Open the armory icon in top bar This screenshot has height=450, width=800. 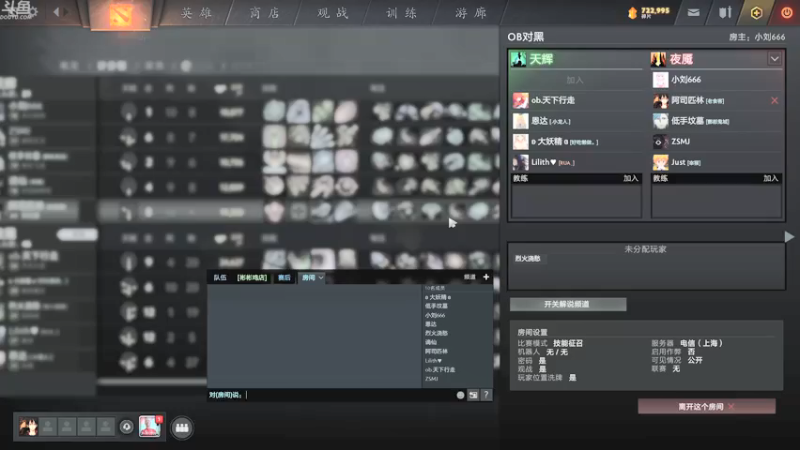(x=725, y=13)
